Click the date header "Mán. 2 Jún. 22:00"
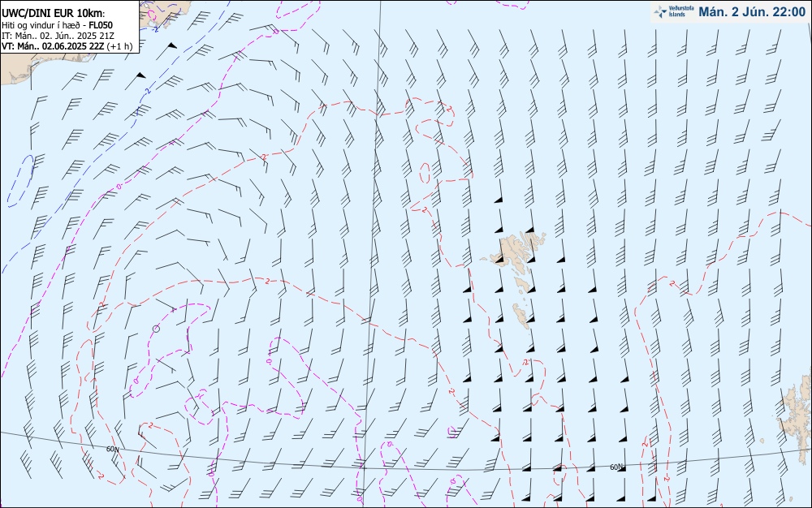The image size is (812, 508). [x=752, y=12]
